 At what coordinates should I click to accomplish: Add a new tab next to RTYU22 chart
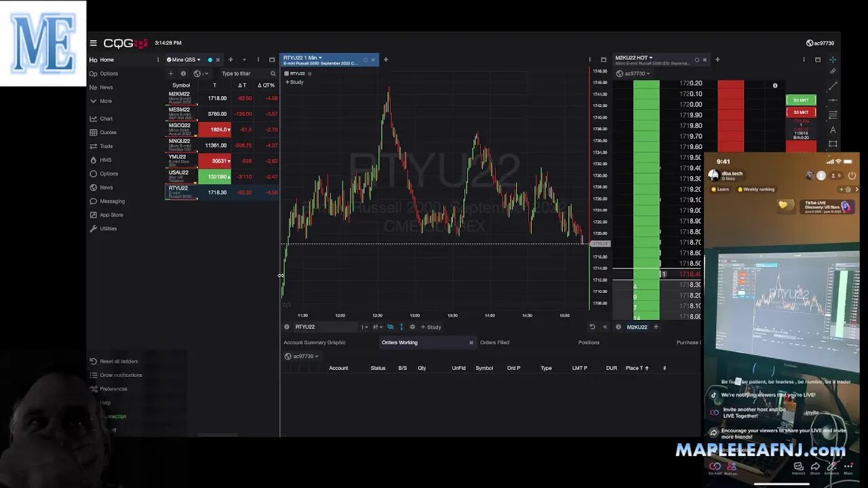coord(386,60)
